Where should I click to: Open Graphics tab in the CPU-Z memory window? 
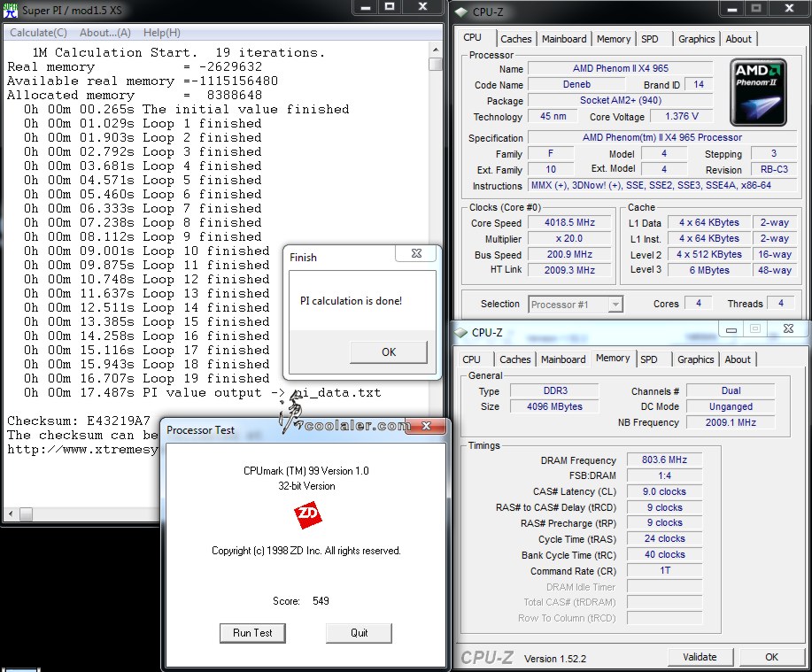tap(695, 359)
